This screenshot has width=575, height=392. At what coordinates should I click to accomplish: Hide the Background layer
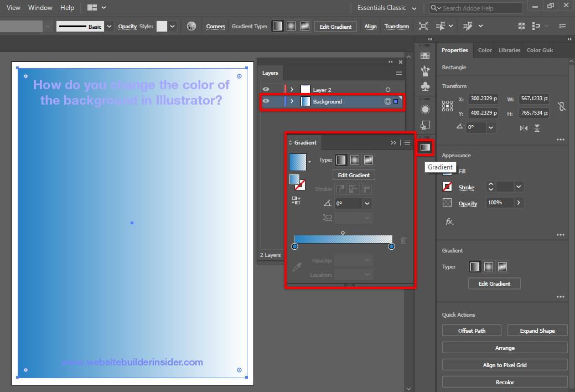click(x=266, y=101)
